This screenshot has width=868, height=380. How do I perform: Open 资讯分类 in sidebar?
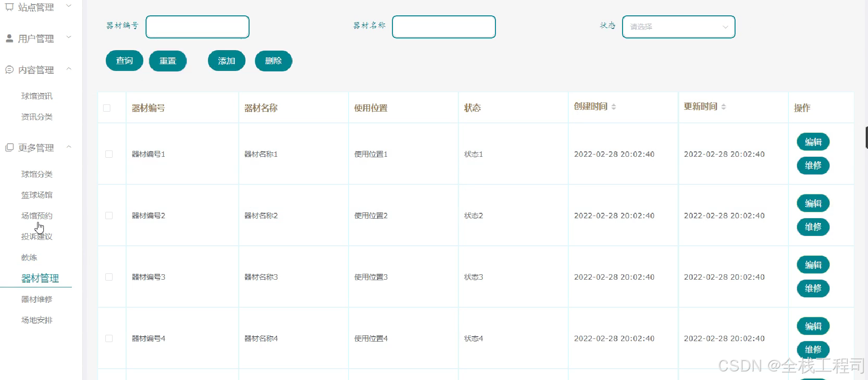[37, 117]
